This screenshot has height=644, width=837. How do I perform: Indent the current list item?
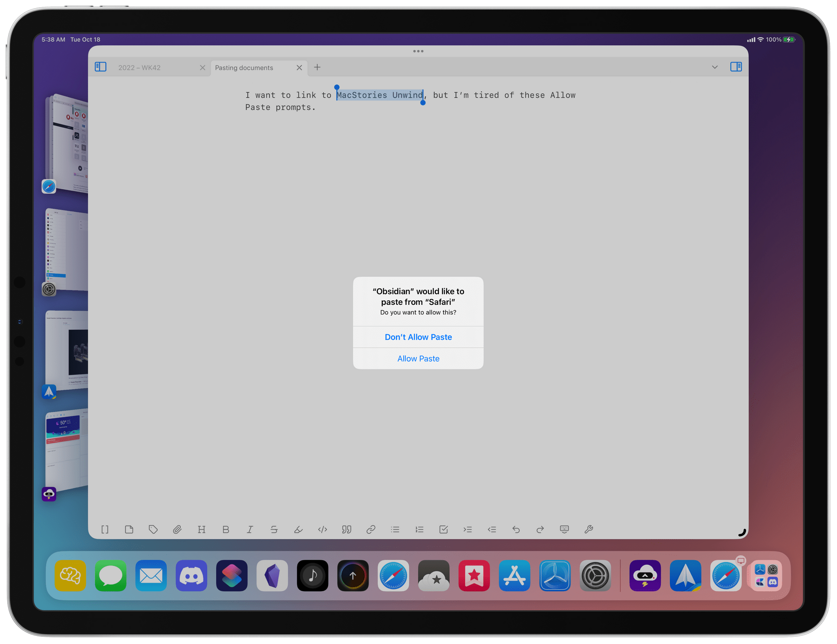tap(468, 530)
